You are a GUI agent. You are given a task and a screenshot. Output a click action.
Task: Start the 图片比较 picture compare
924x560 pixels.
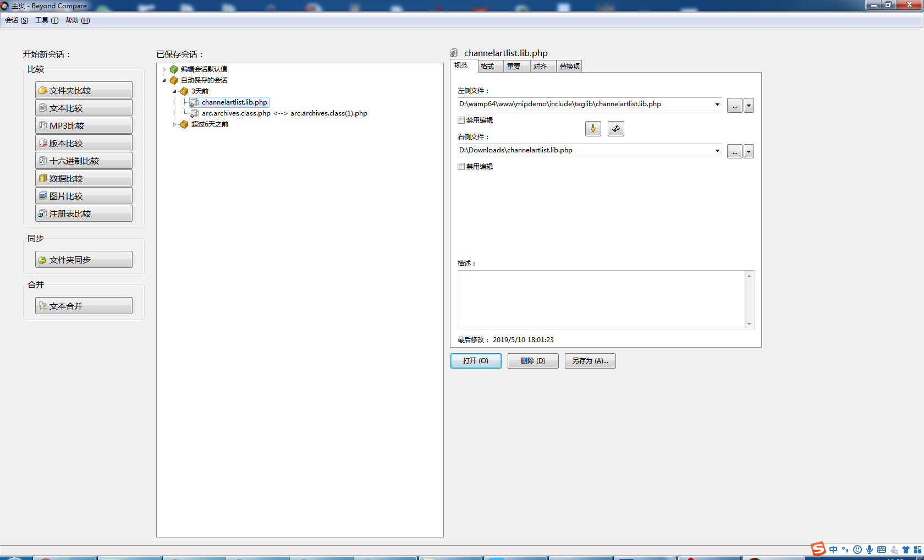(84, 196)
